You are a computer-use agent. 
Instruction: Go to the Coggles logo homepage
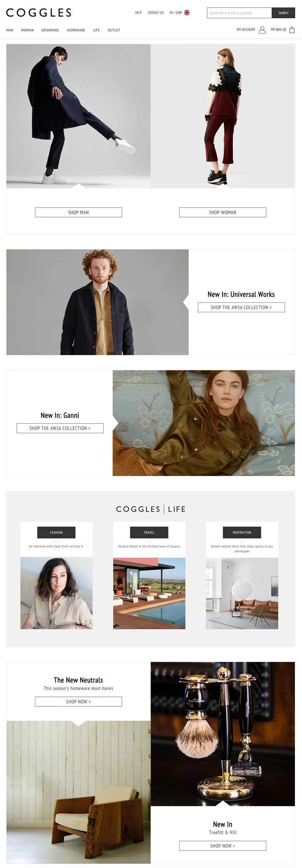point(39,13)
